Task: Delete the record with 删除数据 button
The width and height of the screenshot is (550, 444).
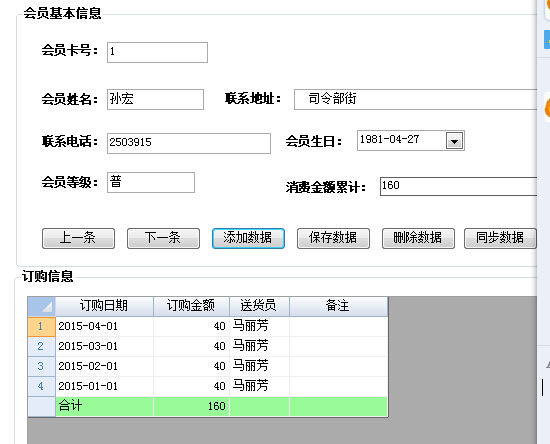Action: point(418,238)
